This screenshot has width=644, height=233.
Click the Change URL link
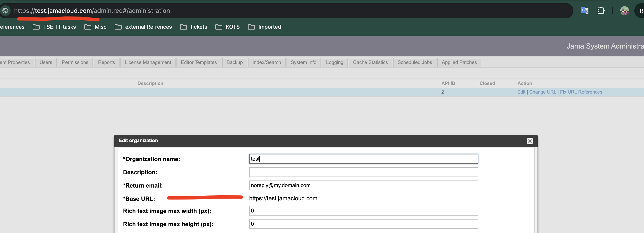pyautogui.click(x=543, y=92)
